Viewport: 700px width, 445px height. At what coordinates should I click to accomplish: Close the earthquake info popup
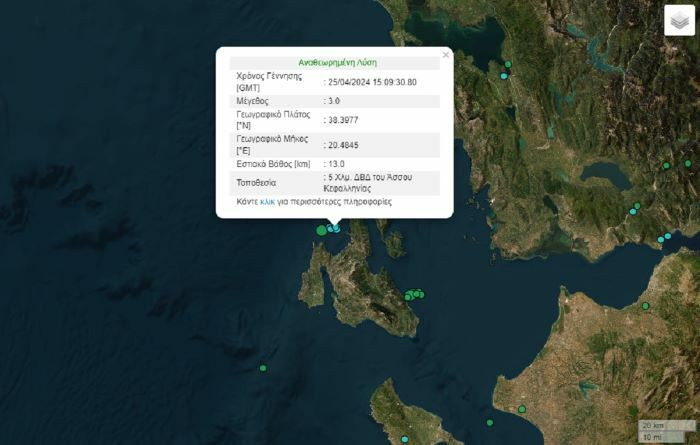445,55
